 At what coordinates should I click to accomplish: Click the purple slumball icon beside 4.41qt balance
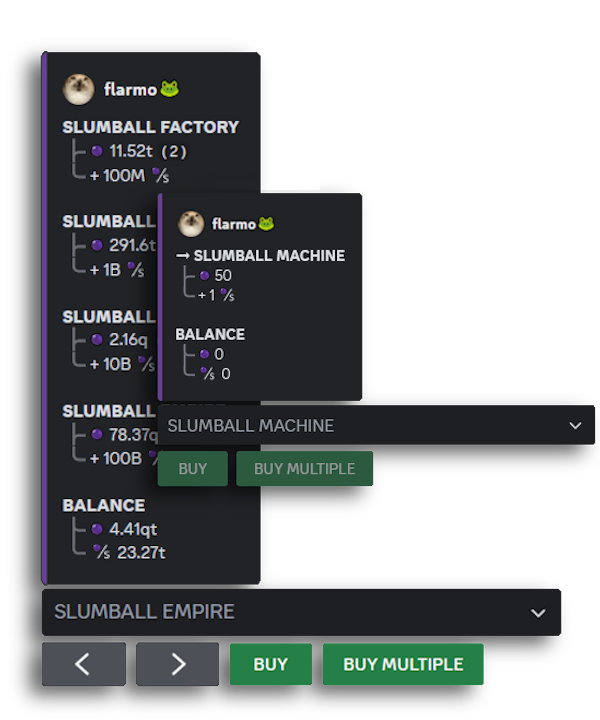click(x=97, y=529)
